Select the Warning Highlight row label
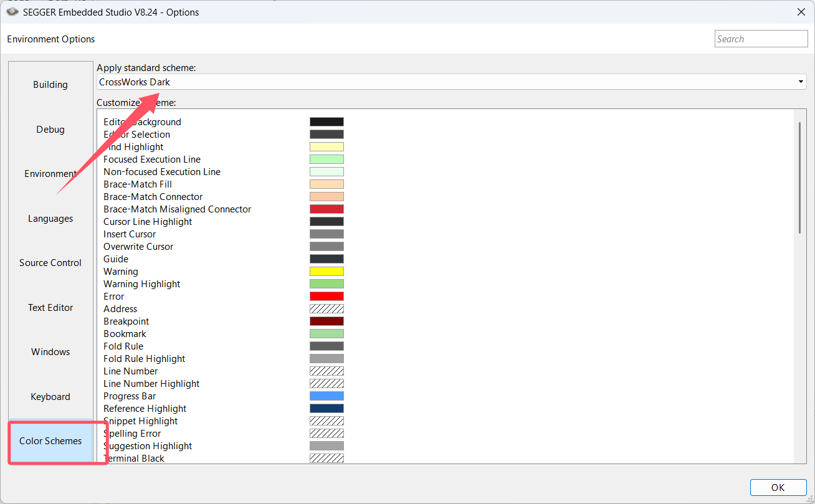The width and height of the screenshot is (815, 504). (x=142, y=284)
